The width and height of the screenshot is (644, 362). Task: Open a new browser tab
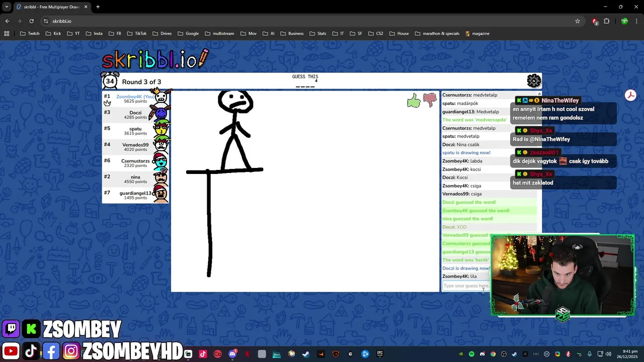[x=98, y=7]
